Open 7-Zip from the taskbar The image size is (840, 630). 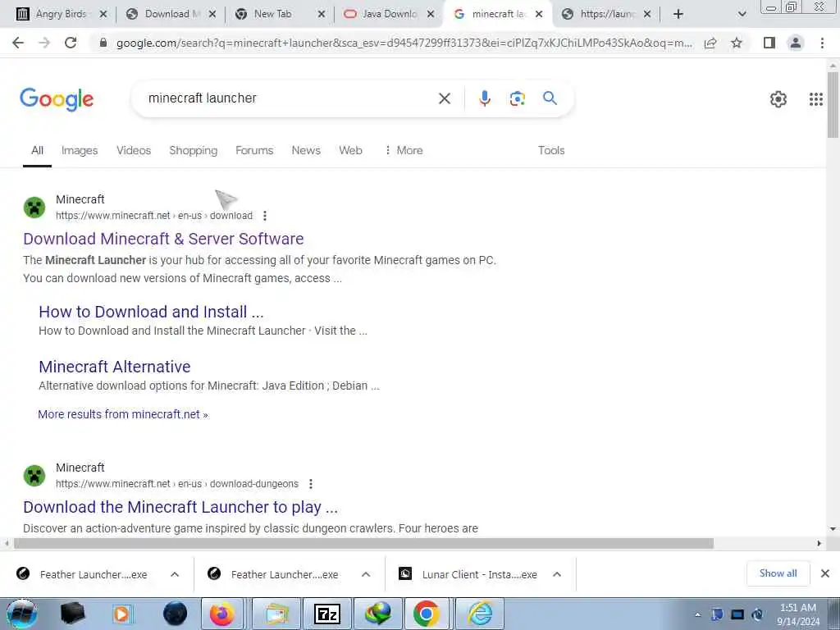(x=327, y=614)
